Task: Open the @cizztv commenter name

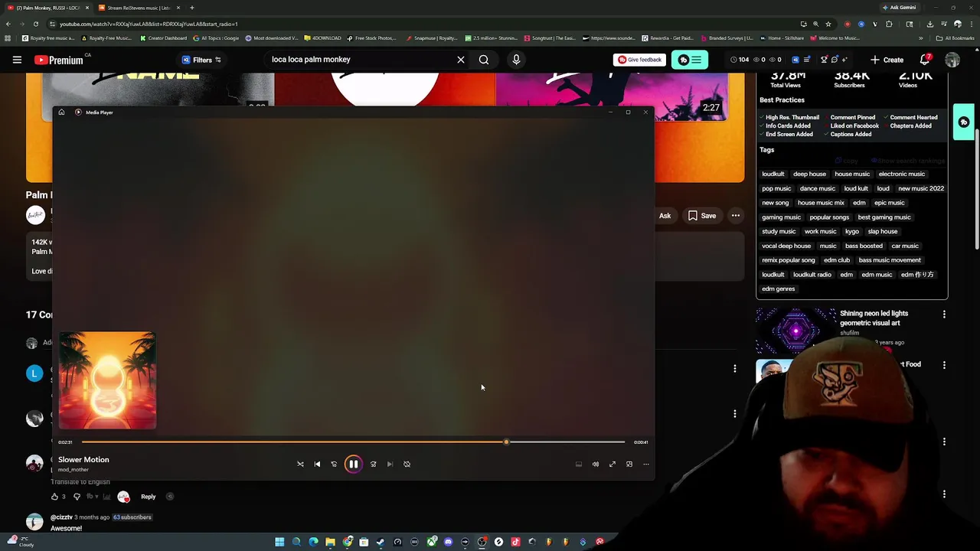Action: (x=61, y=517)
